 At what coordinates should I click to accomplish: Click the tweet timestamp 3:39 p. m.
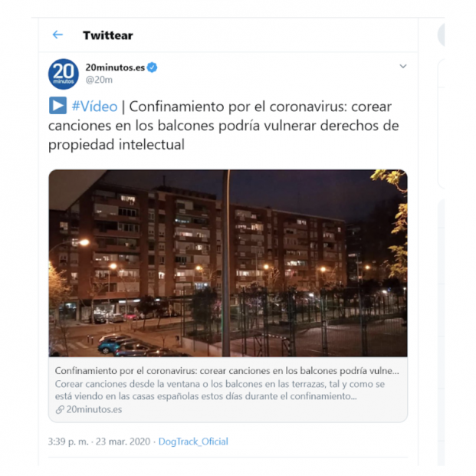point(68,442)
